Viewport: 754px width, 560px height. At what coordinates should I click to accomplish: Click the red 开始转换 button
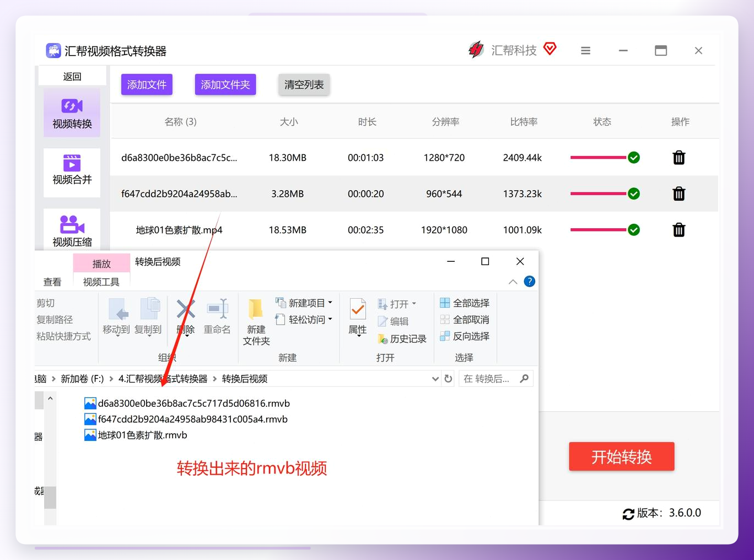tap(622, 456)
